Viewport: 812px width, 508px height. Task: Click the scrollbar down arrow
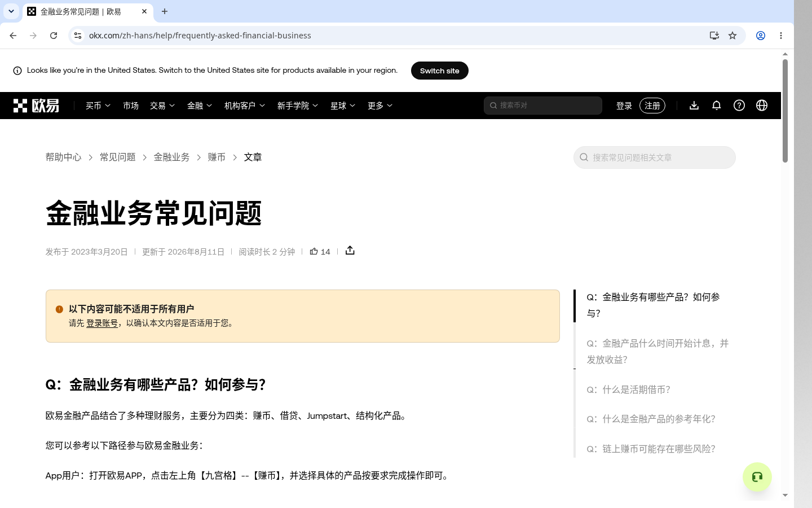785,495
